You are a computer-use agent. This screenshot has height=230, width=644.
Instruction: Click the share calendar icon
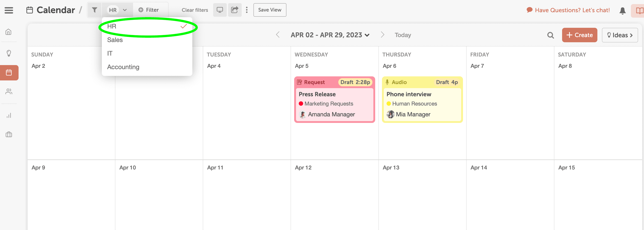(x=234, y=10)
